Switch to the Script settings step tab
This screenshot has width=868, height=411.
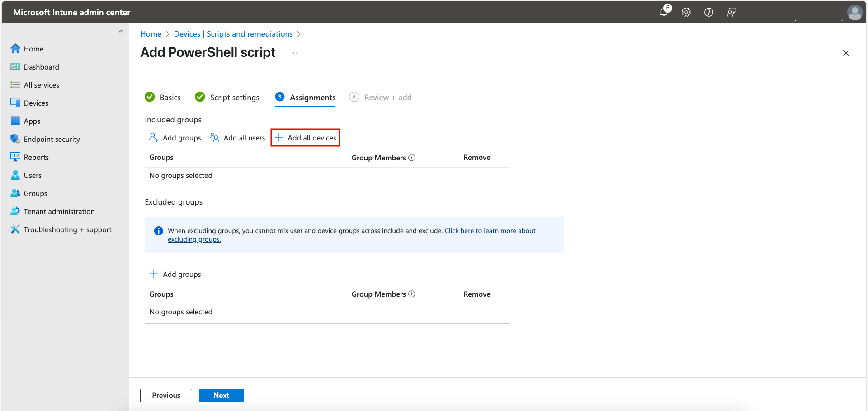(x=227, y=97)
